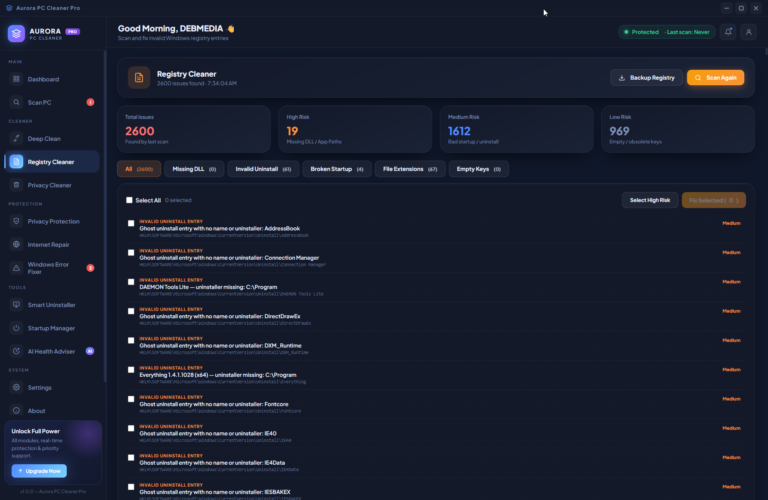Click the red badge on Windows Error Fixer
The image size is (768, 500).
(x=90, y=268)
